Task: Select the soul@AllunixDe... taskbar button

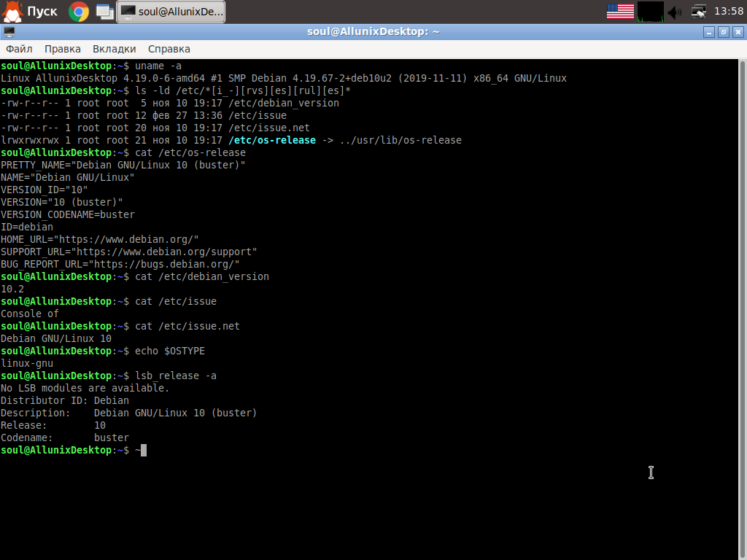Action: click(x=171, y=12)
